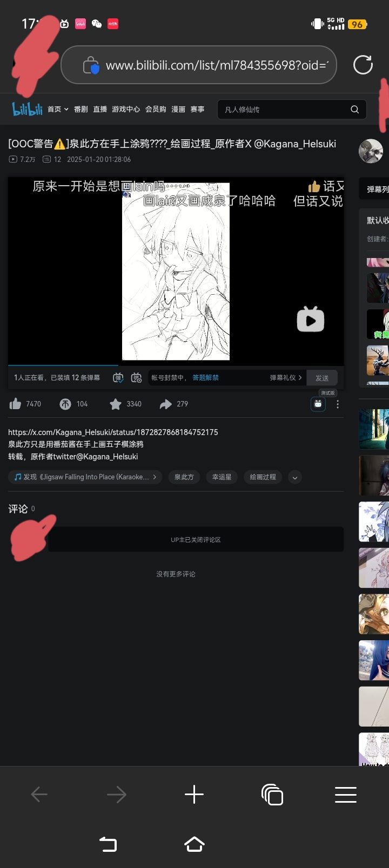Play video with the TV play button

[311, 319]
